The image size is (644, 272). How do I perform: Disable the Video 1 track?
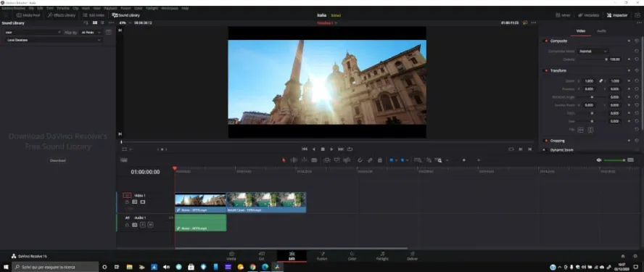coord(143,202)
